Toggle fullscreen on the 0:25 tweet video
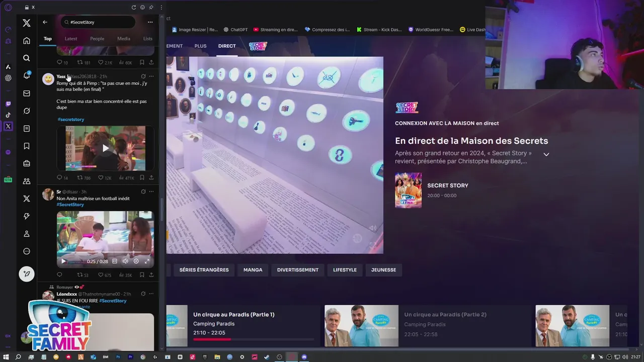This screenshot has width=644, height=362. 147,261
